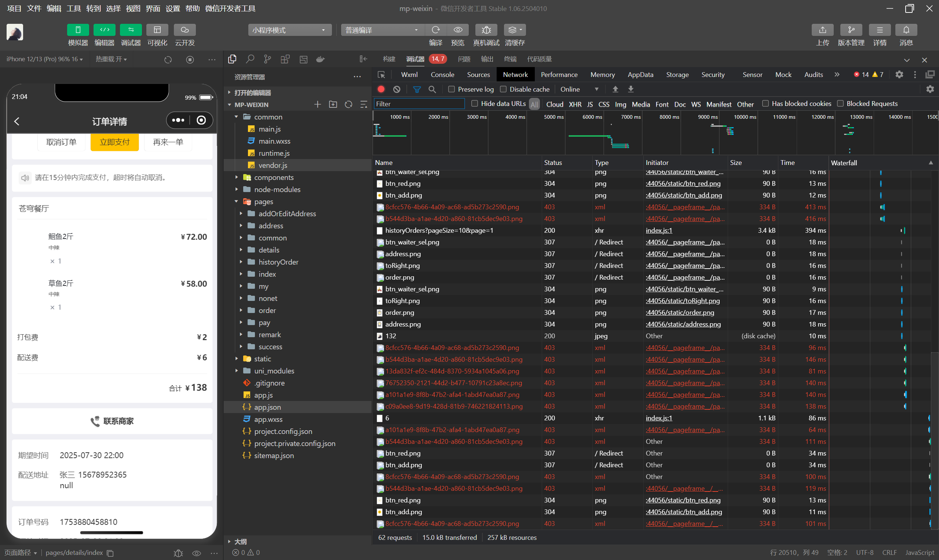
Task: Toggle the Disable cache checkbox
Action: tap(503, 89)
